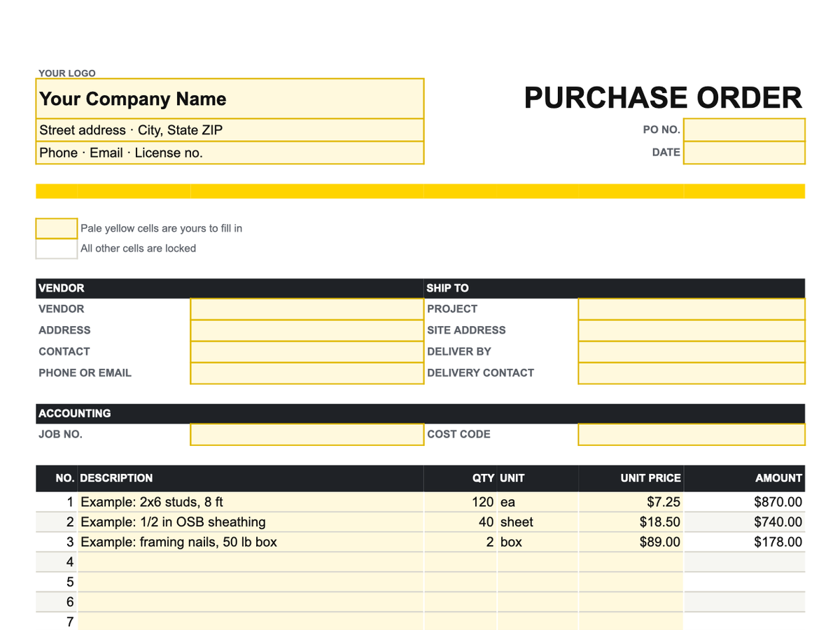Click the $870.00 amount cell
The image size is (840, 630).
744,502
